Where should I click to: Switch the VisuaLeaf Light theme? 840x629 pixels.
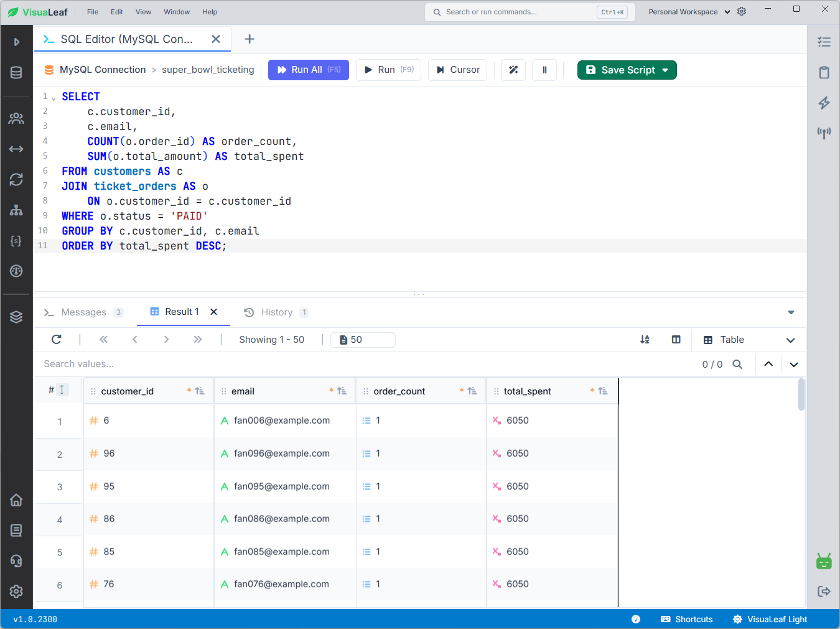[770, 619]
